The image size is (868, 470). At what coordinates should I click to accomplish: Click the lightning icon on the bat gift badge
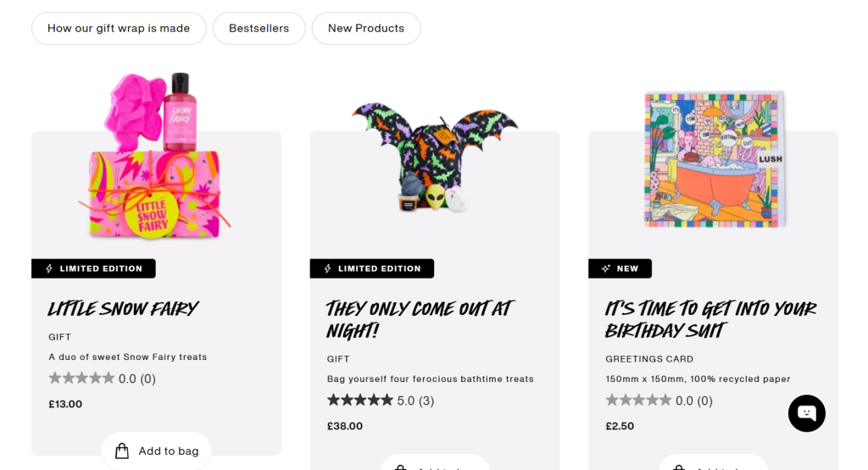(x=325, y=268)
